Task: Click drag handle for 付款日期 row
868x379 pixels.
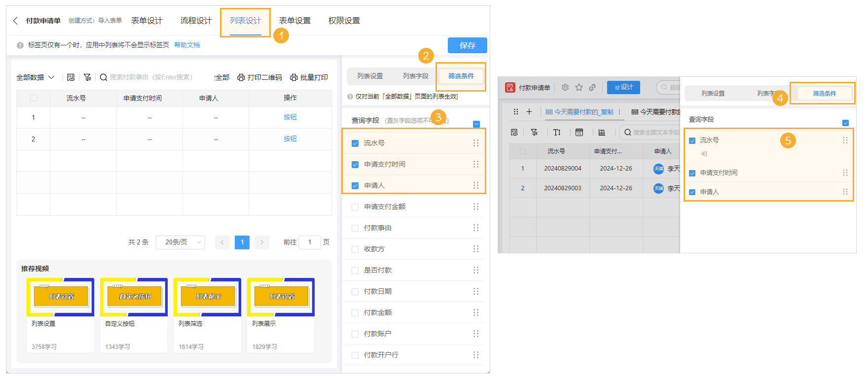Action: coord(476,291)
